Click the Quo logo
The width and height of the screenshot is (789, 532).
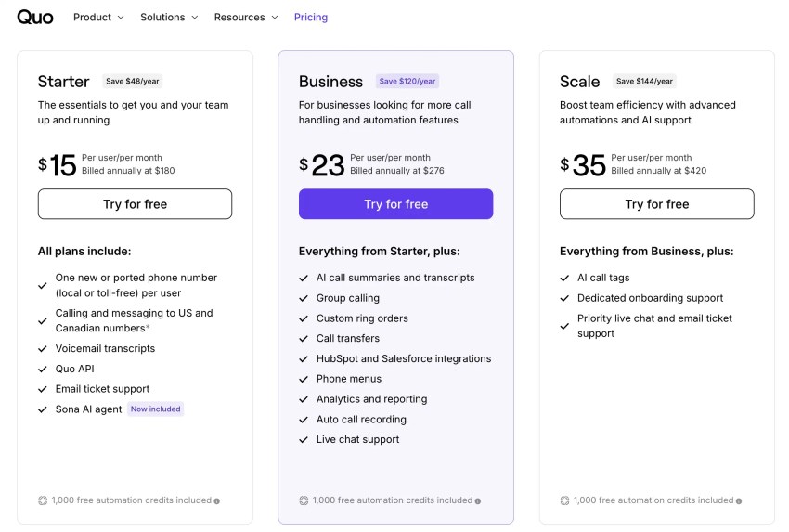35,17
